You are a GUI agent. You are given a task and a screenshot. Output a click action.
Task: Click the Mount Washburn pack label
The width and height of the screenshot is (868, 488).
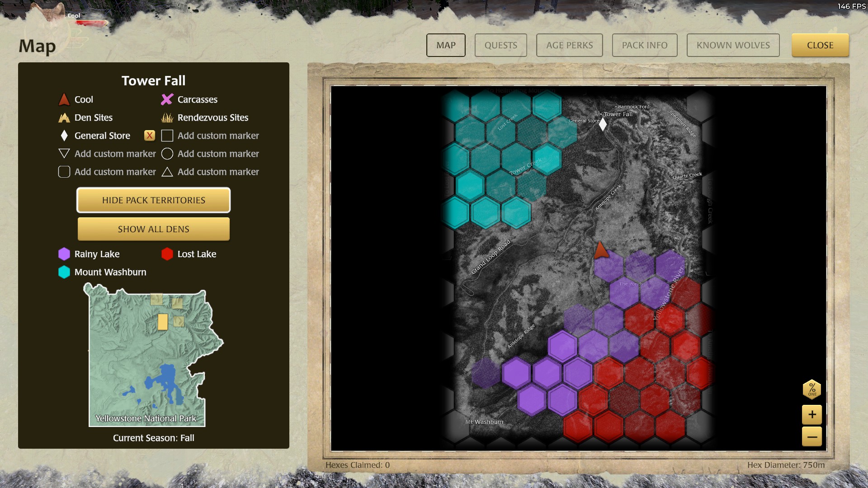[110, 272]
